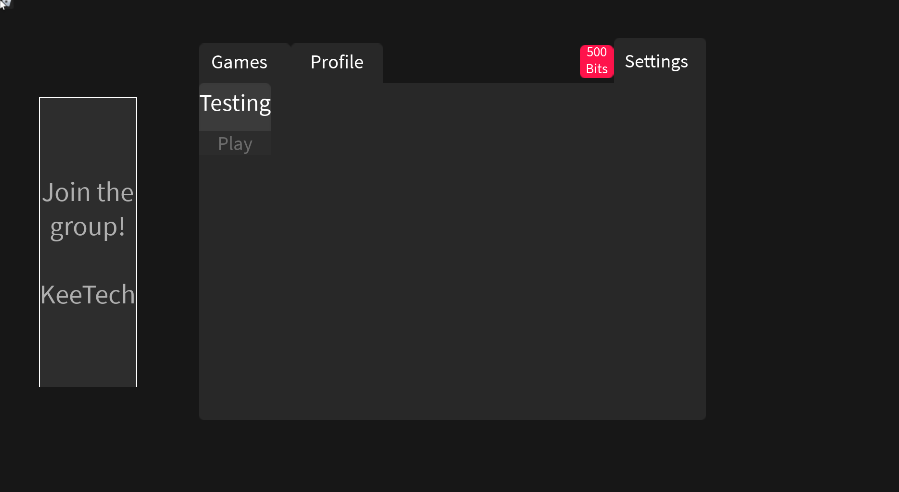Image resolution: width=899 pixels, height=492 pixels.
Task: Select the Testing game card
Action: coord(235,104)
